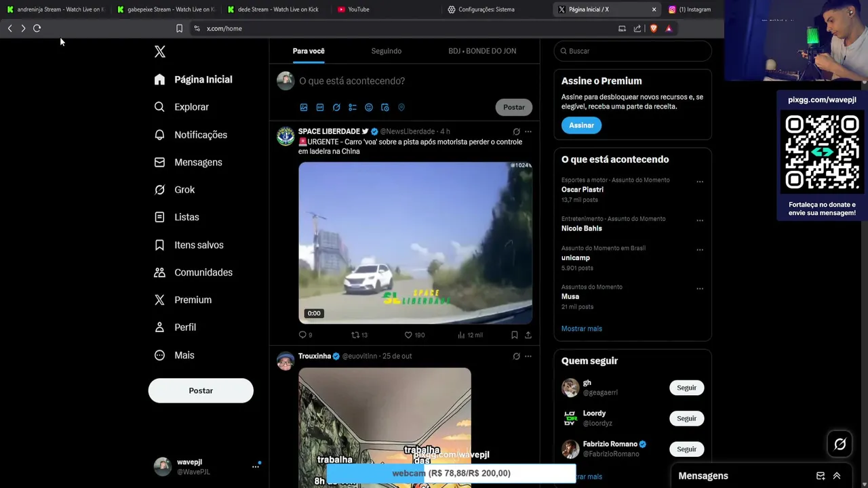Open Comunidades in the sidebar
The width and height of the screenshot is (868, 488).
tap(193, 272)
